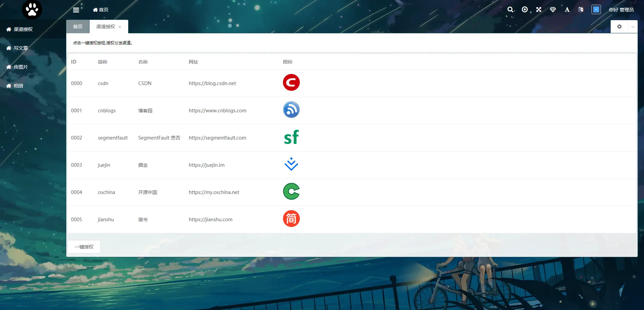
Task: Open font size 'A' icon
Action: pyautogui.click(x=567, y=9)
